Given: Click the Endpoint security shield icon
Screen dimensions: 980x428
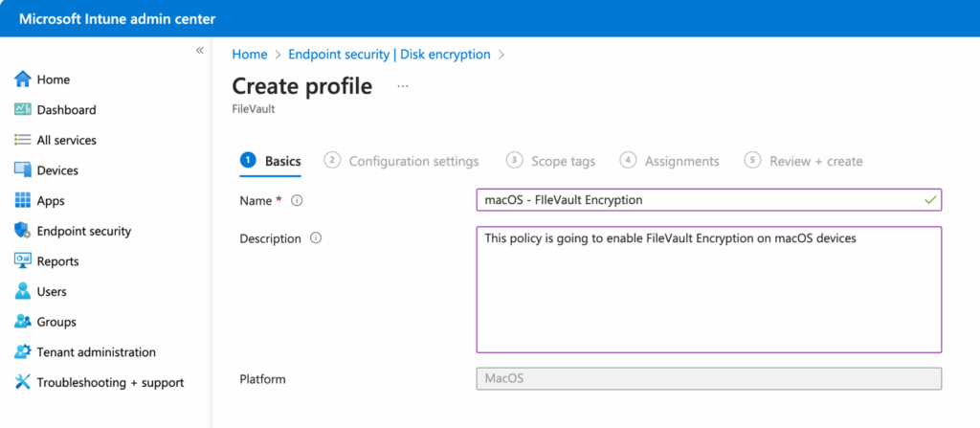Looking at the screenshot, I should coord(23,231).
